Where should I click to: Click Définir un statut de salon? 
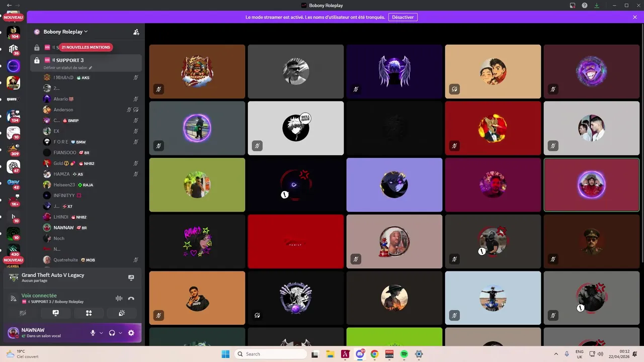click(x=68, y=67)
